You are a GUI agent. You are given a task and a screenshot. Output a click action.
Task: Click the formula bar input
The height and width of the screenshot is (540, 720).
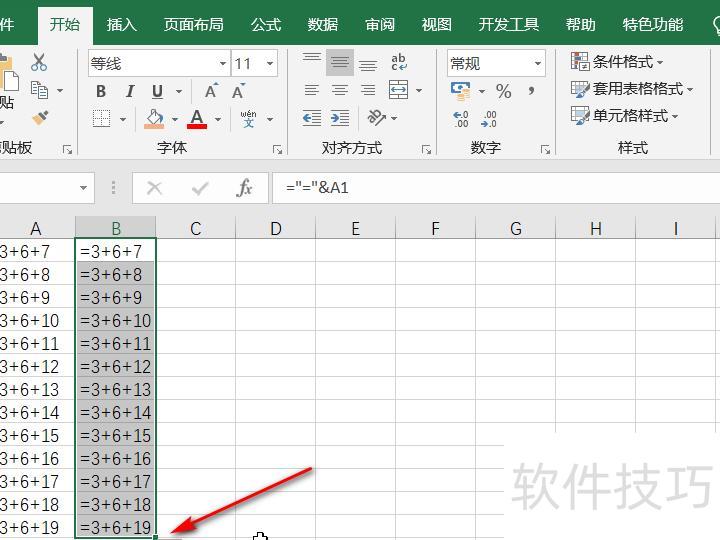[x=496, y=187]
